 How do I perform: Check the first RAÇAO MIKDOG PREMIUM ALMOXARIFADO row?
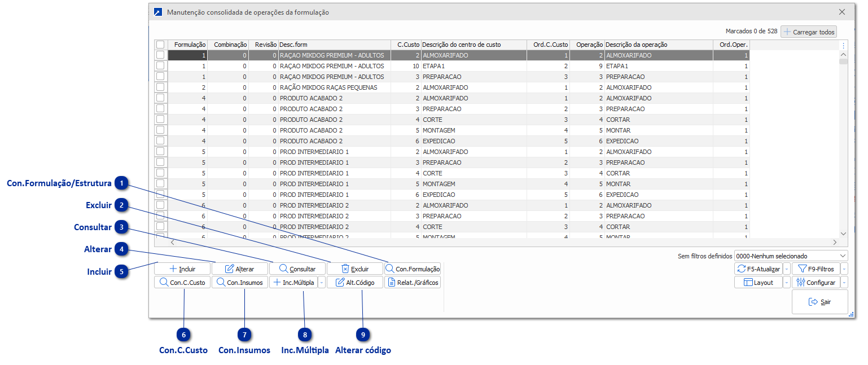tap(160, 55)
